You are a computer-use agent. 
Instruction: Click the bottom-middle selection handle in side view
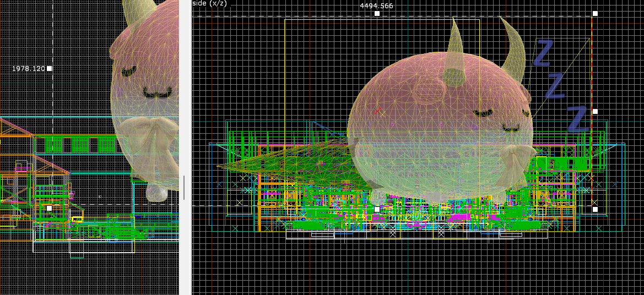(377, 209)
